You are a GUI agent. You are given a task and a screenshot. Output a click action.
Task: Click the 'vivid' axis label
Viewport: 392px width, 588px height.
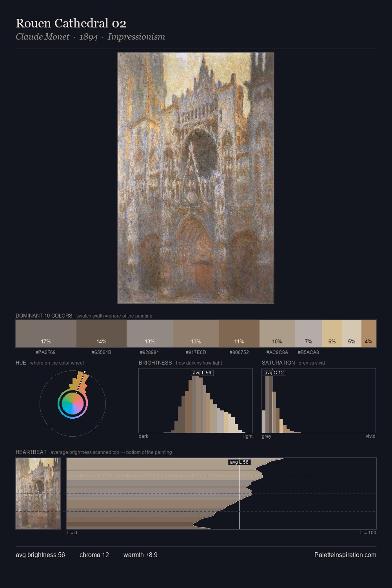370,436
